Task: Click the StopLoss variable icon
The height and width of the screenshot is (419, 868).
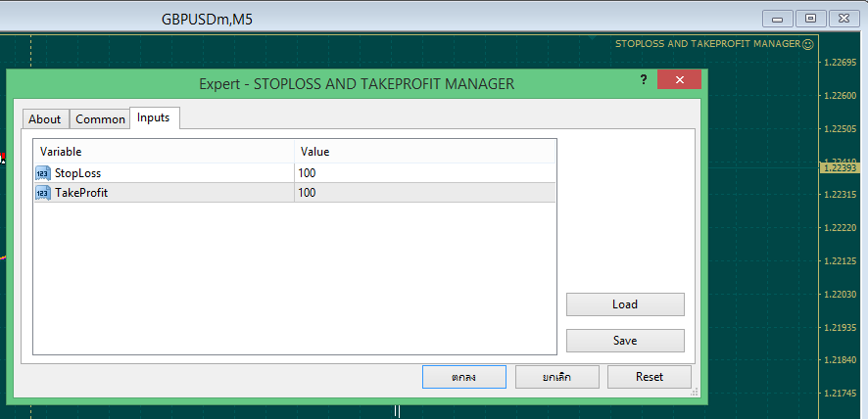Action: (x=43, y=173)
